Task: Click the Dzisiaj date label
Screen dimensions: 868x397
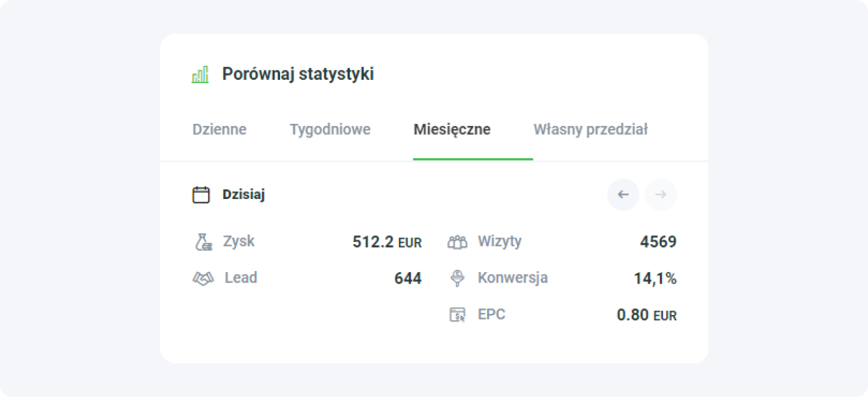Action: coord(242,194)
